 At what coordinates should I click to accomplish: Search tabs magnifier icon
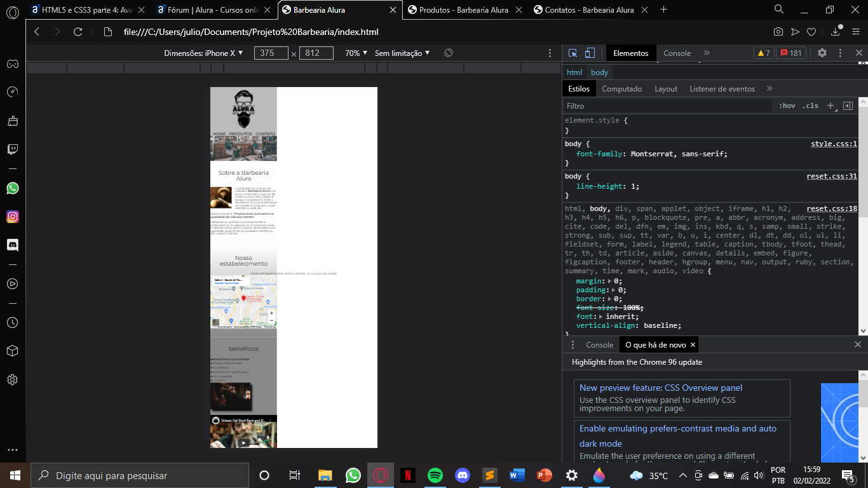click(779, 10)
